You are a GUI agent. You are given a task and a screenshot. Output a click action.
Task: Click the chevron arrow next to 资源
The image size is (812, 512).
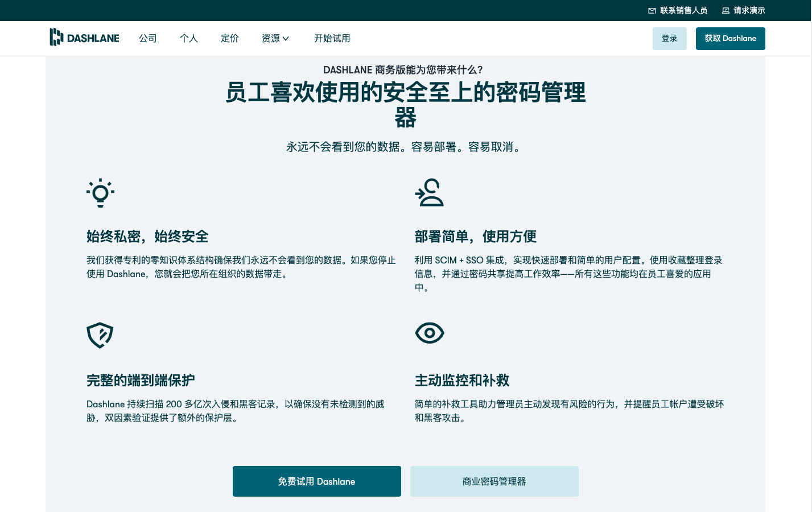(286, 39)
